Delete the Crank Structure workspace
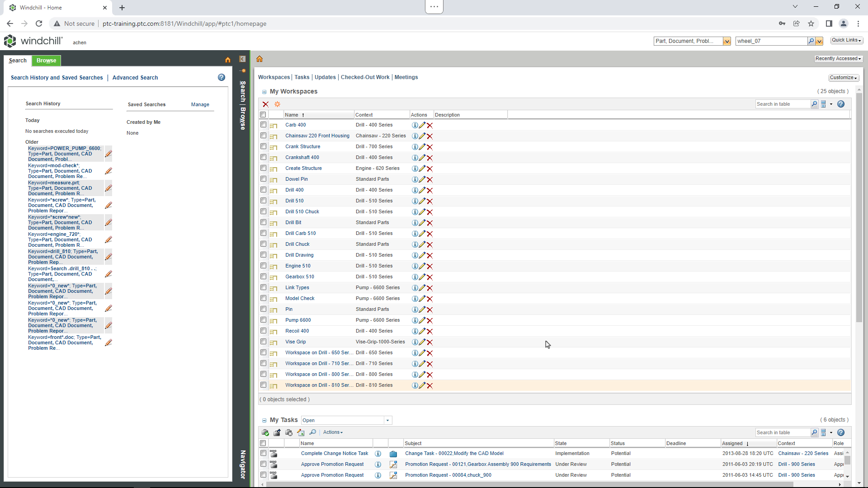The width and height of the screenshot is (868, 488). pos(430,147)
